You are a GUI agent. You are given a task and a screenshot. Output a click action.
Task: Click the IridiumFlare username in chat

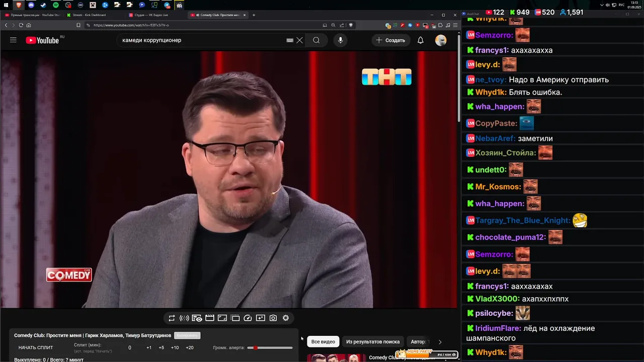pyautogui.click(x=498, y=328)
